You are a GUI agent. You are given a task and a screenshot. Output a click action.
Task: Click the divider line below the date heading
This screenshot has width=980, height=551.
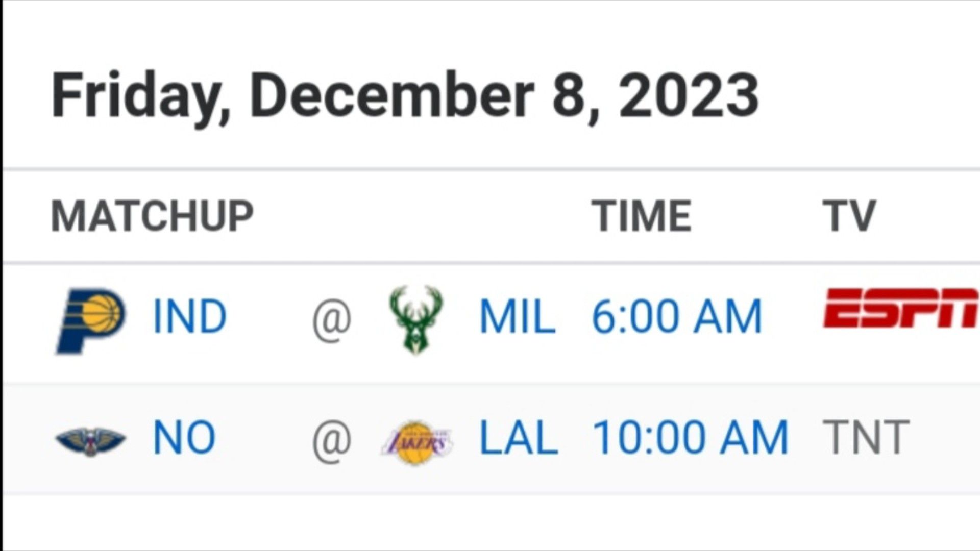click(x=490, y=169)
